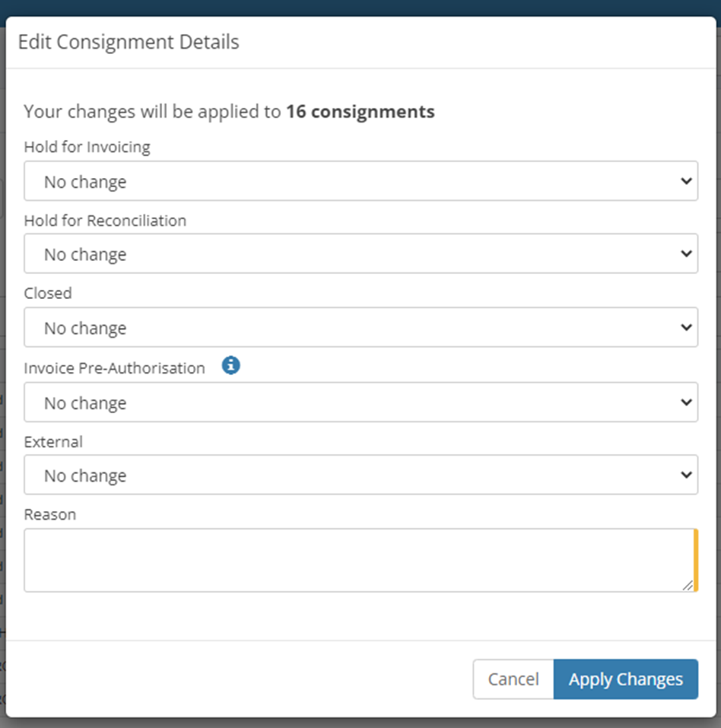This screenshot has width=721, height=728.
Task: Click the "Hold for Invoicing" field label
Action: tap(87, 148)
